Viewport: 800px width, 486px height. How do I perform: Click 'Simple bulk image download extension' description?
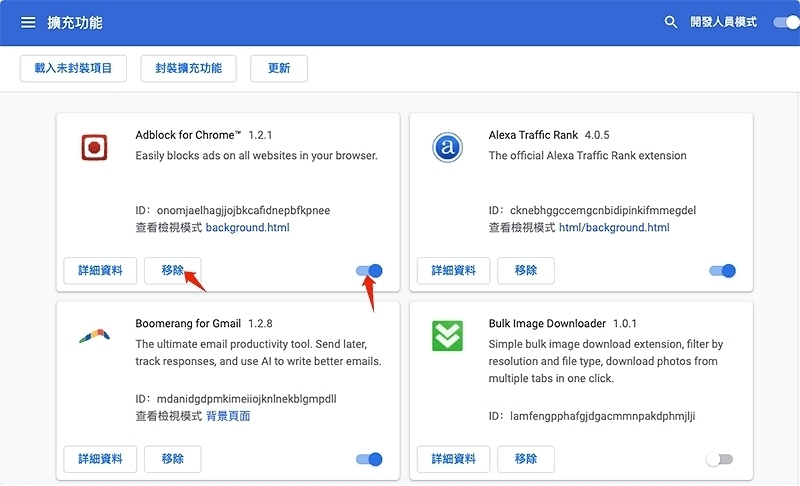pos(606,361)
